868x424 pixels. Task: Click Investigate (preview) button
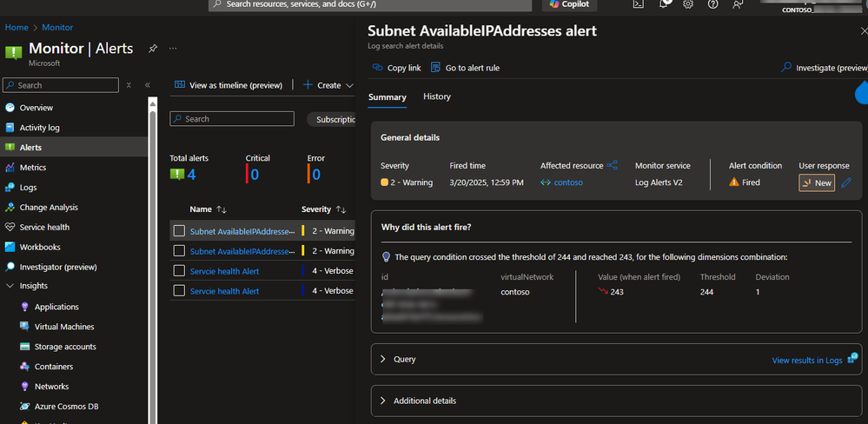(x=825, y=68)
